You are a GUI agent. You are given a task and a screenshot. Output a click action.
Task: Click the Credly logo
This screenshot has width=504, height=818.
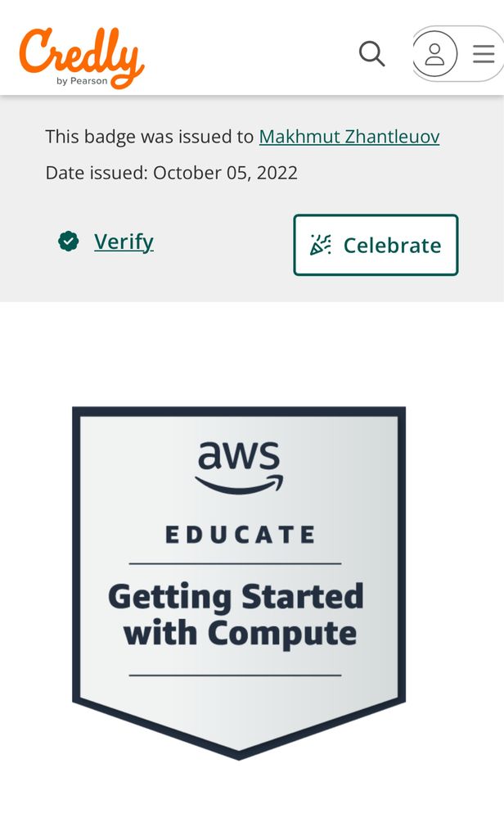81,57
